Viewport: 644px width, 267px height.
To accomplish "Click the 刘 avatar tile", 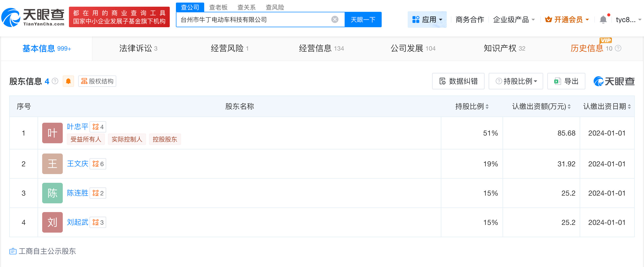I will point(52,222).
